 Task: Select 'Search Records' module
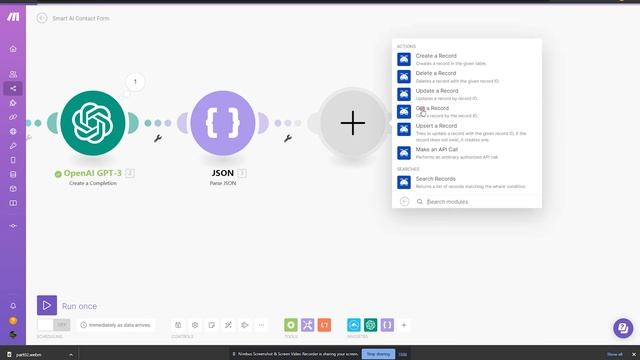467,182
